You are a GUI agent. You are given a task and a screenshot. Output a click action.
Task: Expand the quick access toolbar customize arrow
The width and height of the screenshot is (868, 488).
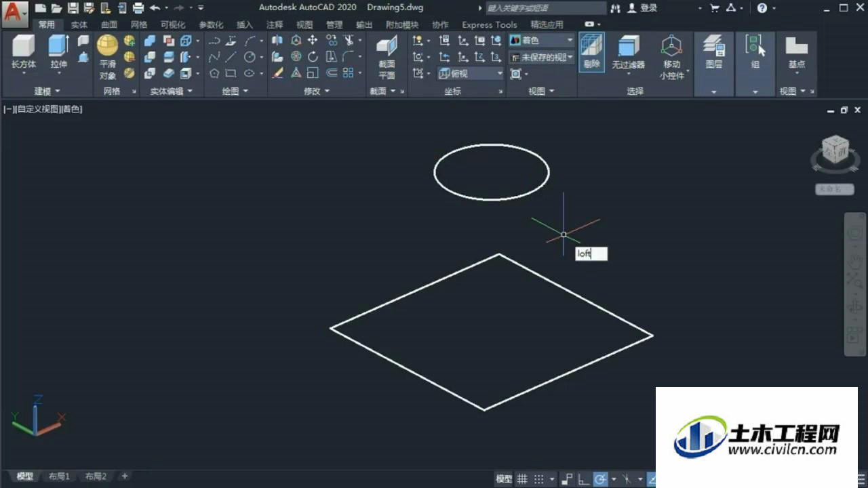tap(201, 8)
